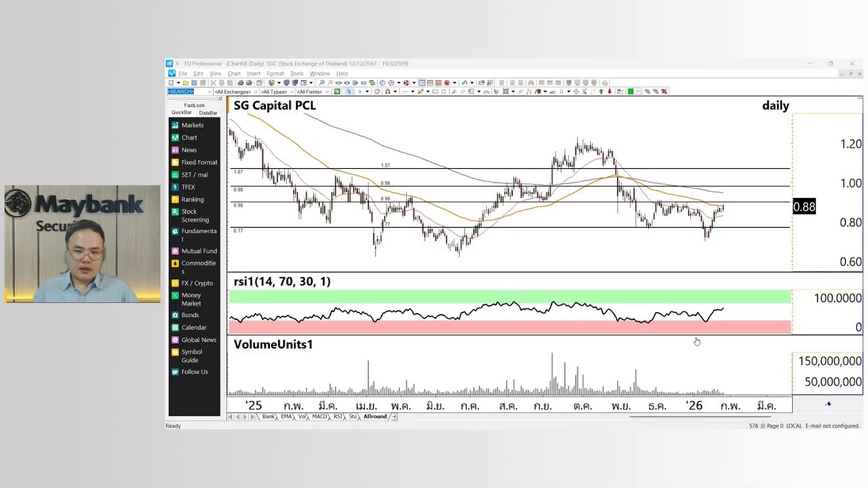Open the All Exchanges dropdown
Image resolution: width=868 pixels, height=488 pixels.
pyautogui.click(x=236, y=91)
